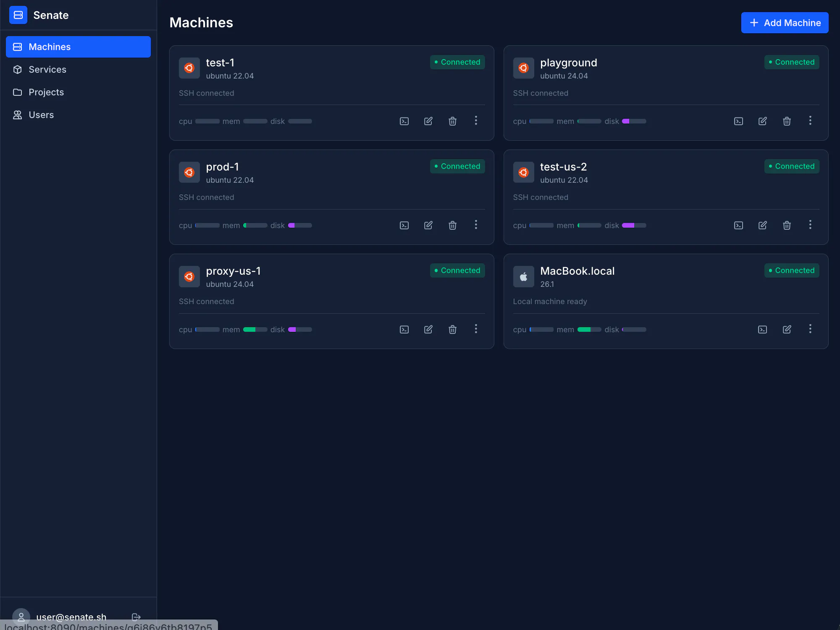Viewport: 840px width, 630px height.
Task: Open terminal for MacBook.local machine
Action: point(762,329)
